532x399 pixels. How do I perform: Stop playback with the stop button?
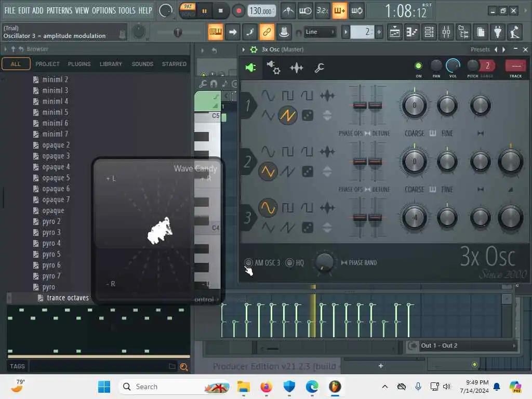pyautogui.click(x=220, y=11)
